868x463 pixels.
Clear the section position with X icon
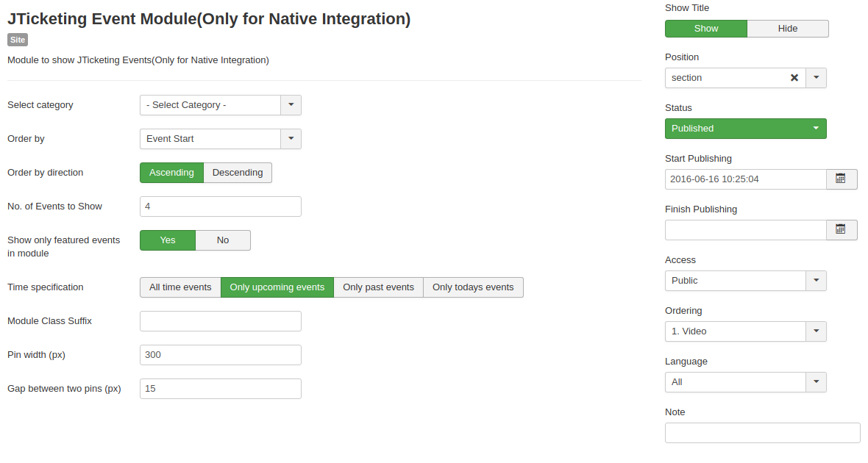point(794,78)
